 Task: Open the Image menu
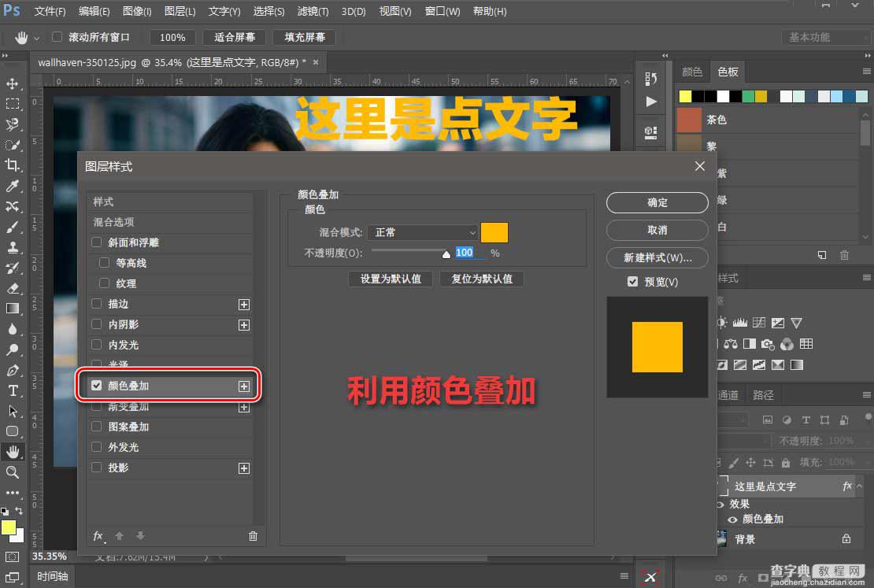[136, 11]
